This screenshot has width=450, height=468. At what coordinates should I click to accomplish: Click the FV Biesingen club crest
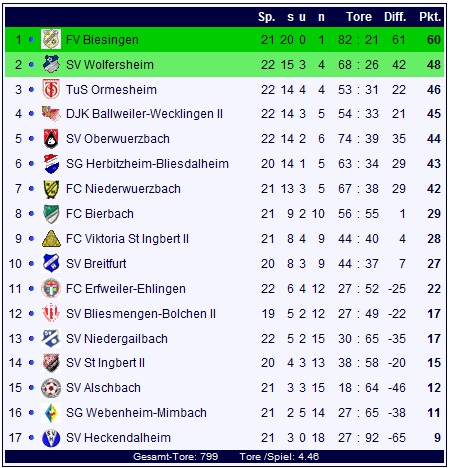point(51,39)
